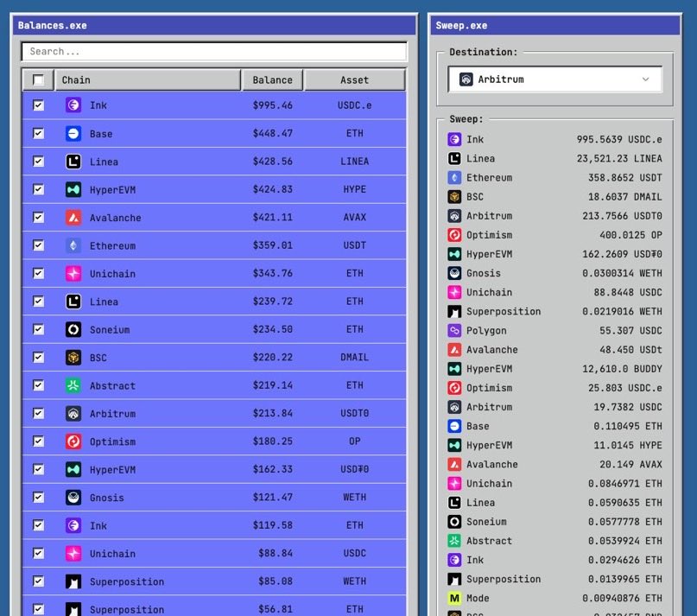Sort by the Chain column header
The image size is (697, 616).
(x=148, y=80)
